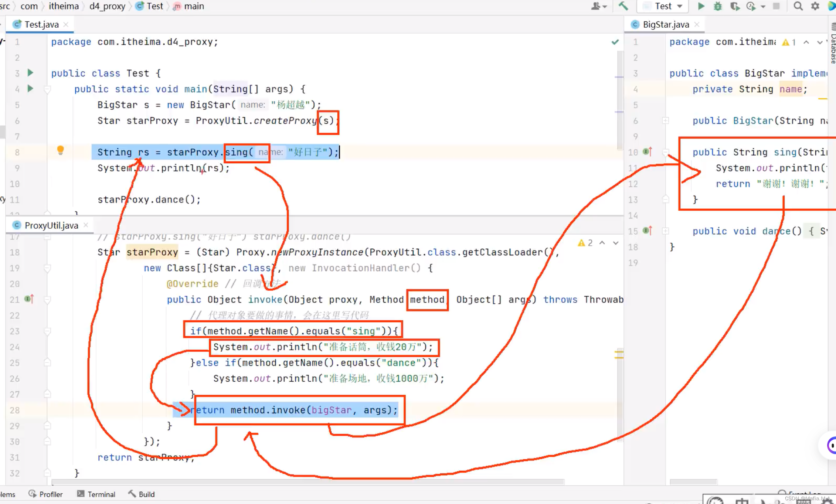Click warning triangle with count 2 in ProxyUtil
Image resolution: width=836 pixels, height=504 pixels.
pyautogui.click(x=581, y=243)
